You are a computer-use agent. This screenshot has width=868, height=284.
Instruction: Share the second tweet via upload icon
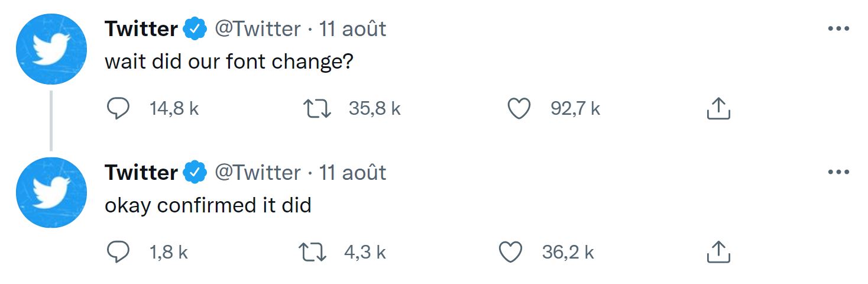pyautogui.click(x=718, y=253)
